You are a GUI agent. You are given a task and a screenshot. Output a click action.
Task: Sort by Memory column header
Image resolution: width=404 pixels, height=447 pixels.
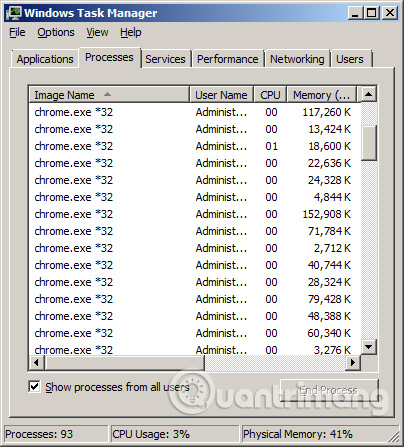pyautogui.click(x=321, y=95)
